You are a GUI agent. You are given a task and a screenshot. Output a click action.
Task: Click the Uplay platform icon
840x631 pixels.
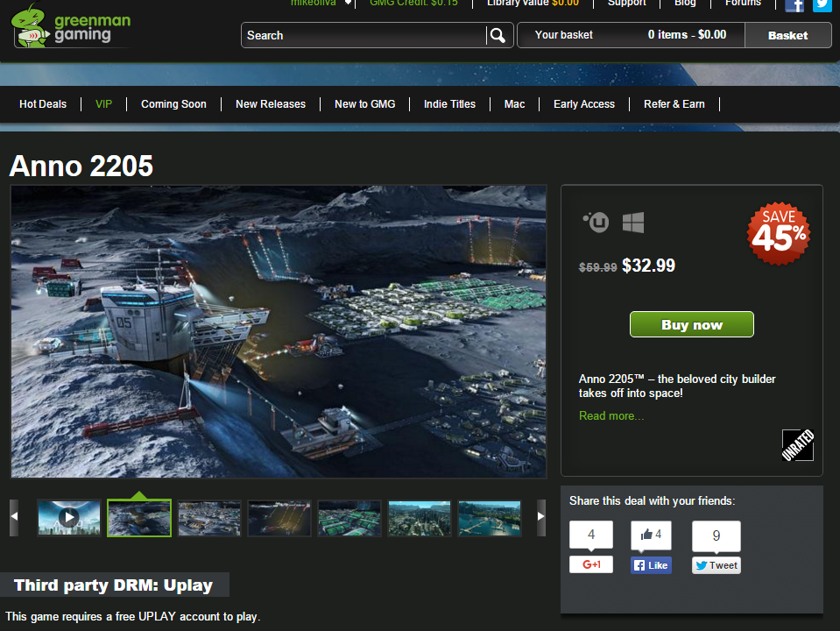(x=596, y=222)
